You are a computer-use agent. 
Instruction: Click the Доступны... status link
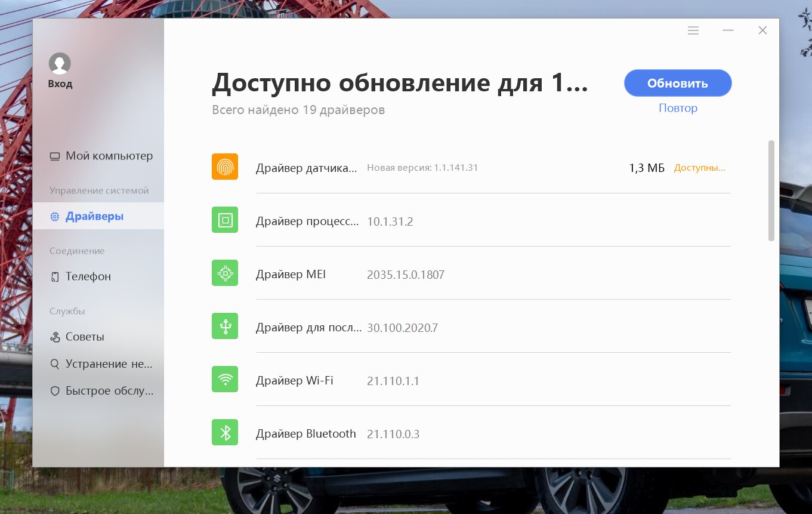point(700,168)
